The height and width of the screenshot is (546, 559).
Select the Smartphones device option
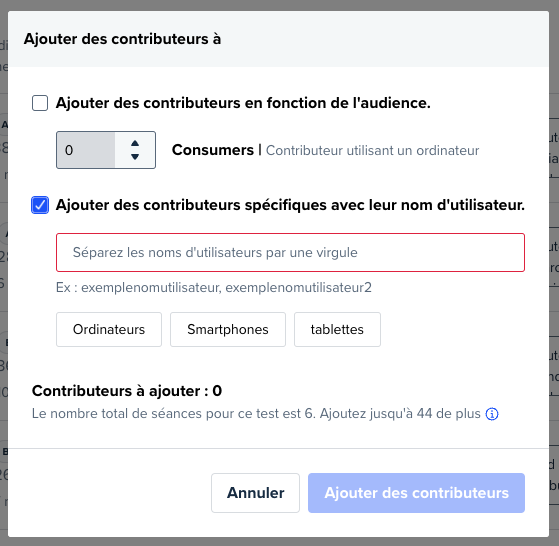(228, 329)
